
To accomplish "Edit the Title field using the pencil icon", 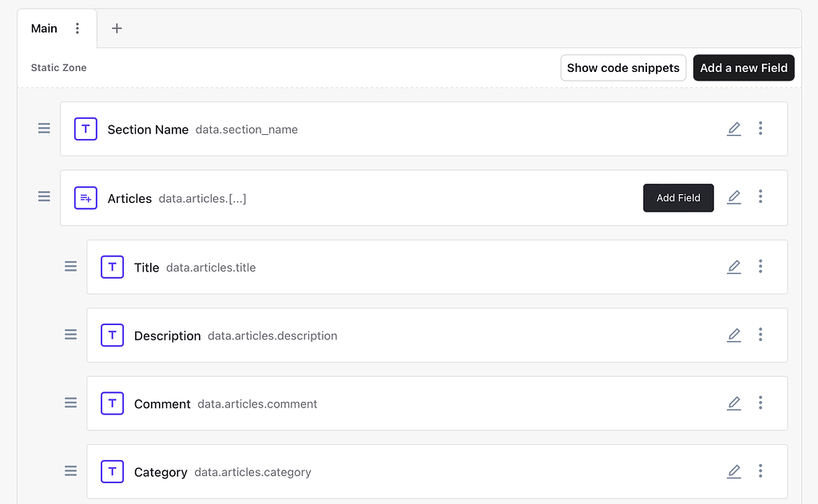I will 734,267.
